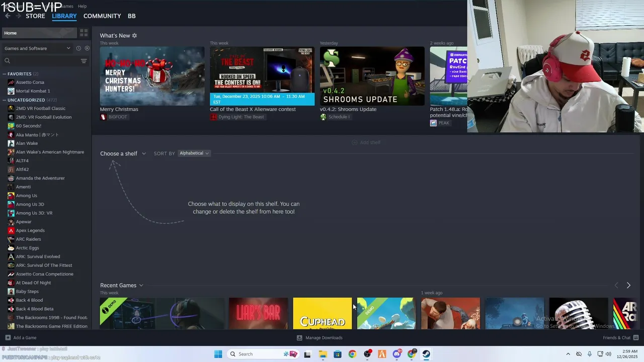The image size is (644, 362).
Task: Click Steam icon in taskbar
Action: [x=426, y=354]
